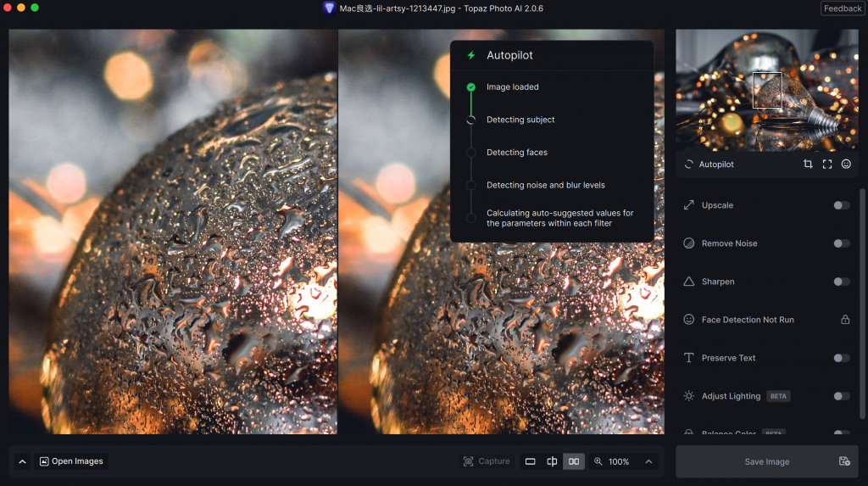Click the Detecting subject spinner icon

point(471,120)
